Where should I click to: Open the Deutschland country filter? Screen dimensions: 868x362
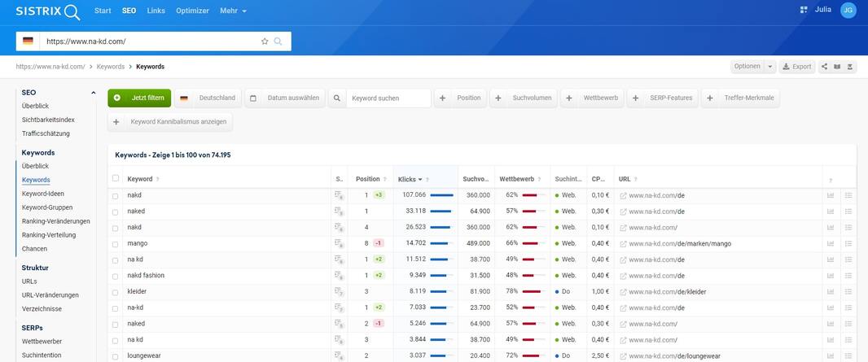coord(208,98)
